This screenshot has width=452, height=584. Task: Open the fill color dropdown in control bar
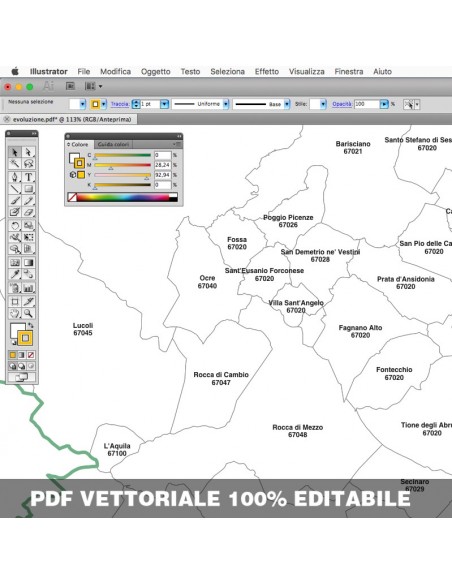[83, 104]
